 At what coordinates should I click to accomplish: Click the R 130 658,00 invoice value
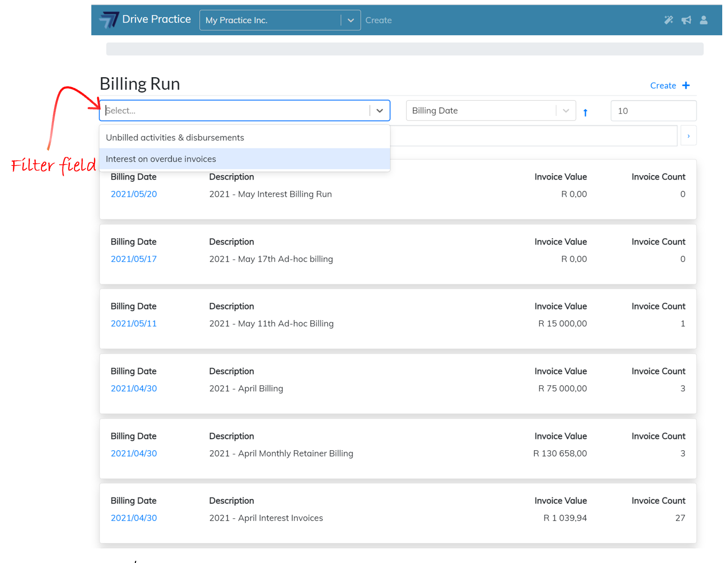click(560, 453)
